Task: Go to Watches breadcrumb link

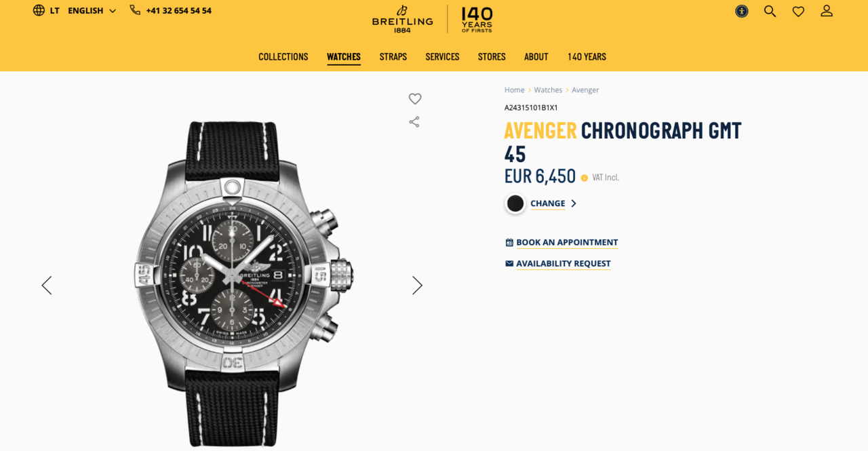Action: (548, 90)
